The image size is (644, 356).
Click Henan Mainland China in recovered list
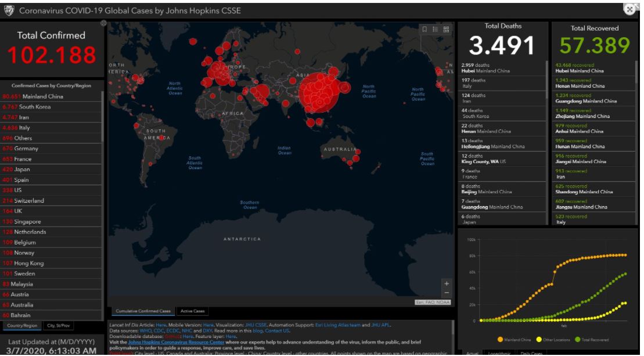pos(593,84)
